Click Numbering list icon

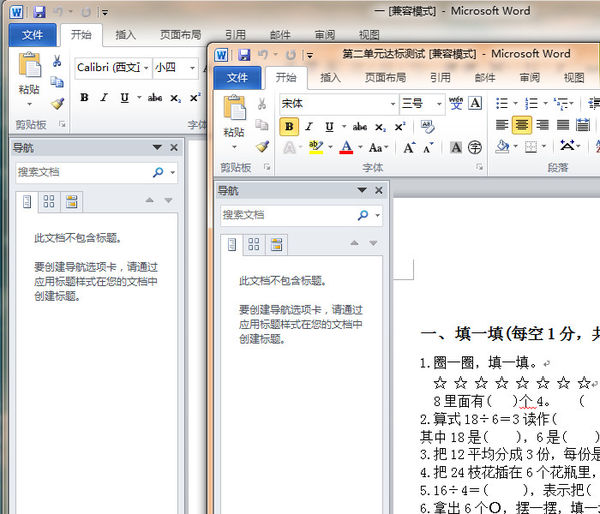click(x=532, y=103)
